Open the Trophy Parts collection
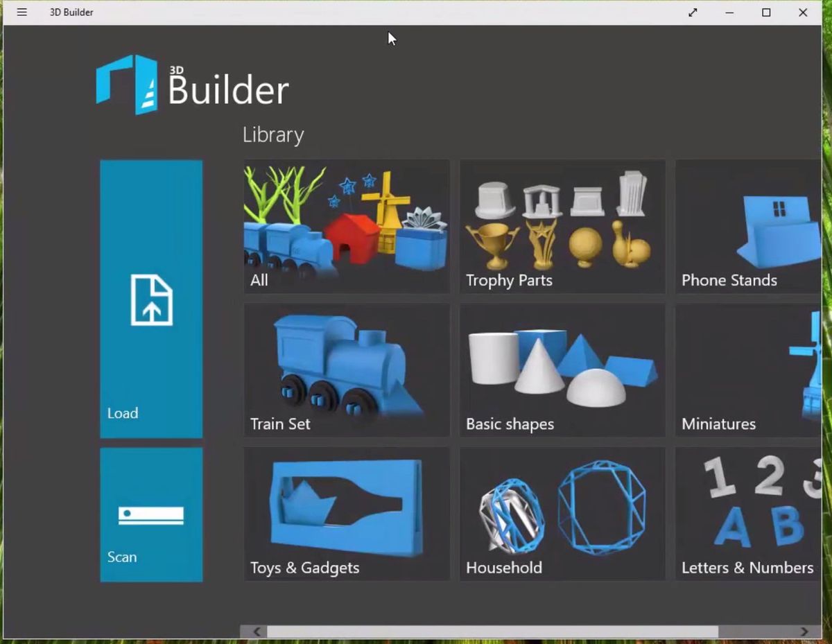The image size is (832, 644). 562,227
